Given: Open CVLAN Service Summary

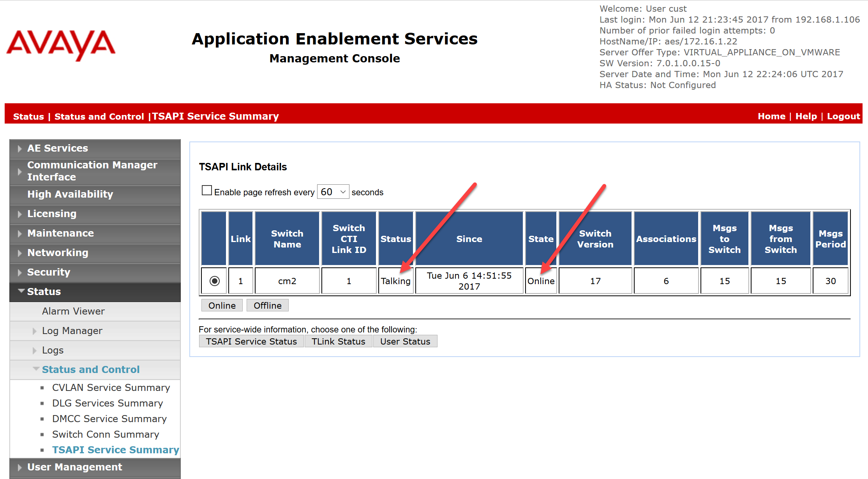Looking at the screenshot, I should pyautogui.click(x=111, y=387).
